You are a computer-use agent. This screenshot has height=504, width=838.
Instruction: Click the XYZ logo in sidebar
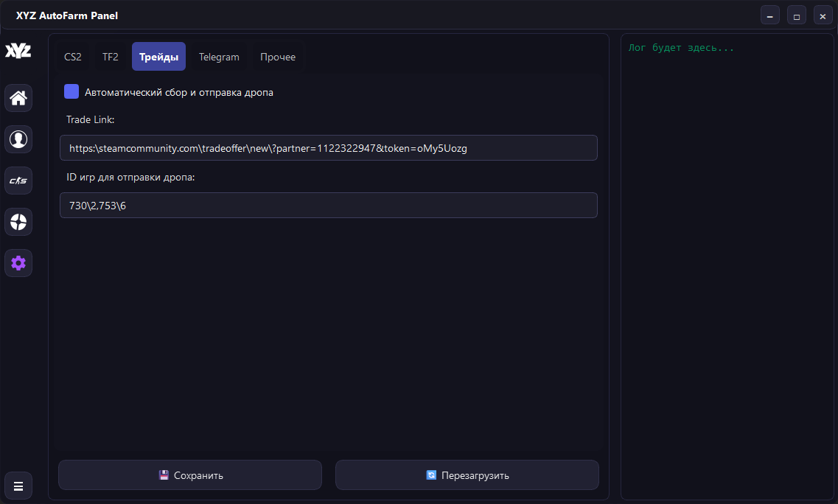click(18, 51)
